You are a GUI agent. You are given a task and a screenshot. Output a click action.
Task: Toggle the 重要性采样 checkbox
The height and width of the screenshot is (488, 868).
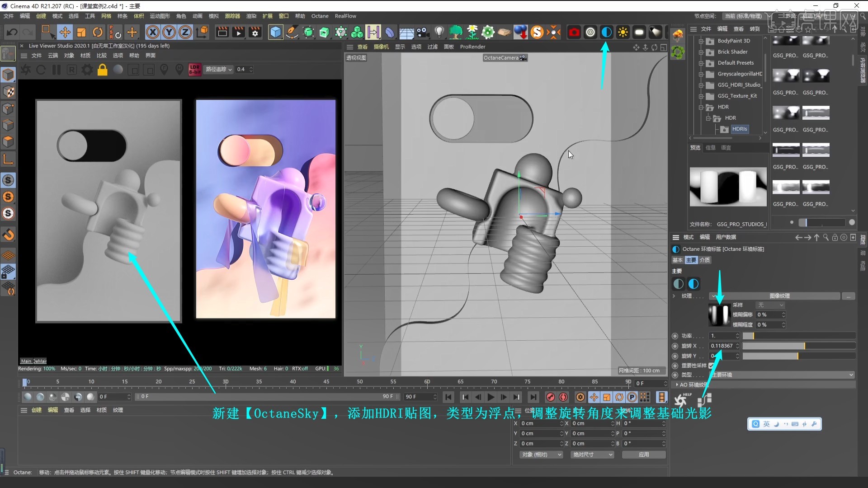coord(711,366)
